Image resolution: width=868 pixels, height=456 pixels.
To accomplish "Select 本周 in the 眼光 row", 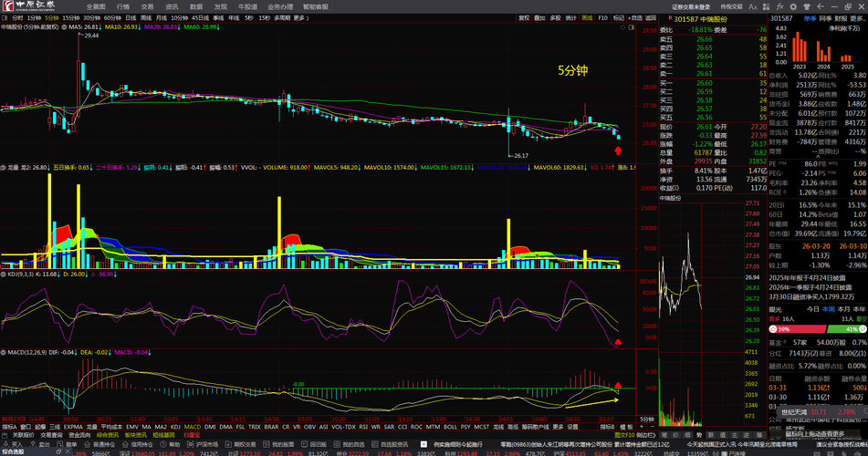I will (x=828, y=309).
